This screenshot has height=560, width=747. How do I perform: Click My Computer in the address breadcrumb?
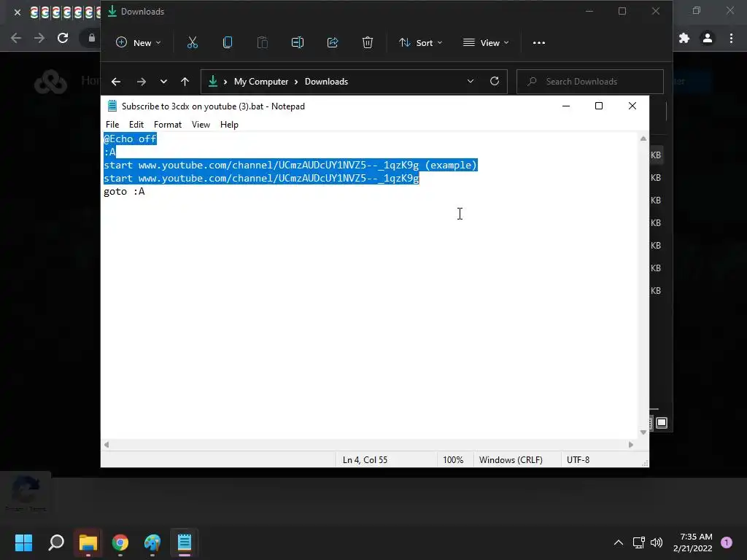[261, 82]
